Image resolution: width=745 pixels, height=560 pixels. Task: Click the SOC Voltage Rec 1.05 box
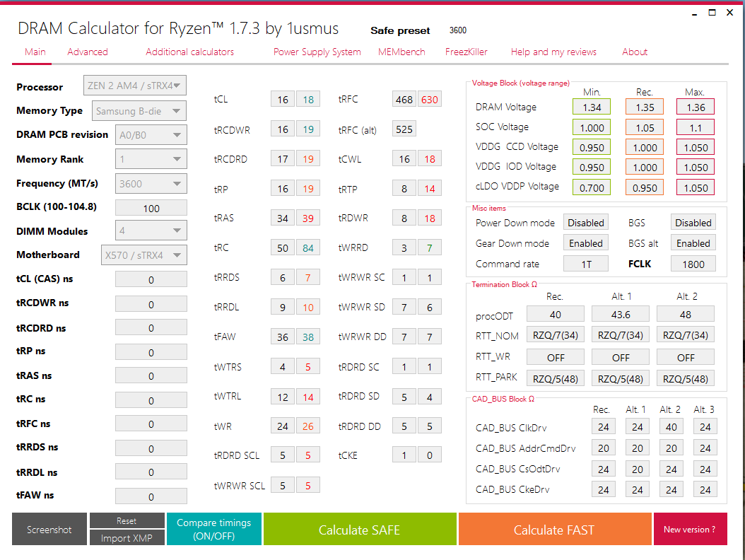click(x=645, y=127)
